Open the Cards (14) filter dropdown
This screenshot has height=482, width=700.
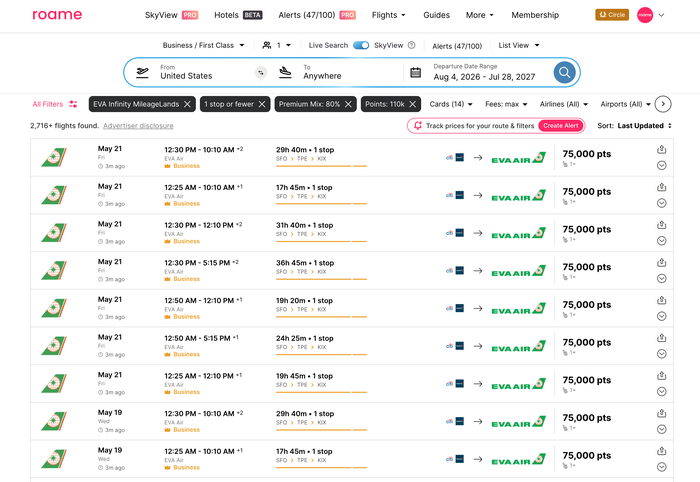451,104
